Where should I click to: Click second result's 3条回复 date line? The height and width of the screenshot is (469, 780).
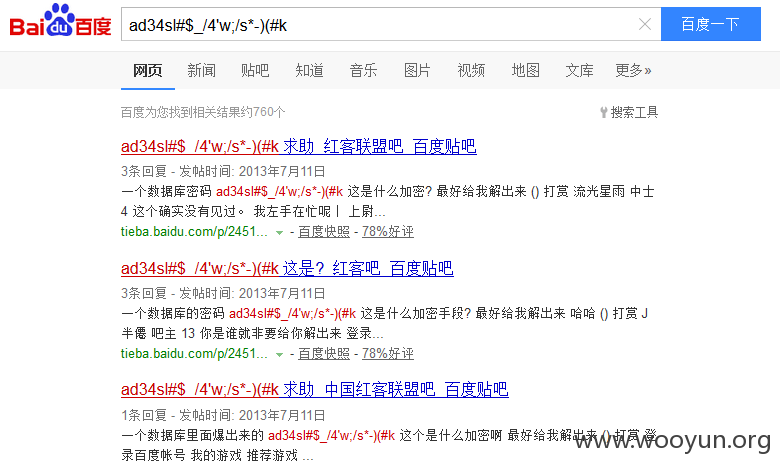(x=223, y=293)
